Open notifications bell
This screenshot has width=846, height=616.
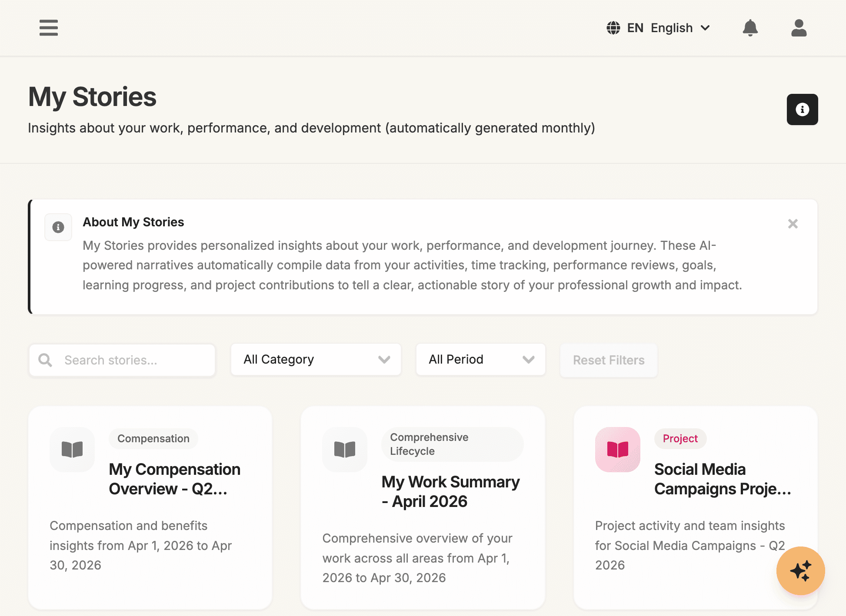point(750,28)
